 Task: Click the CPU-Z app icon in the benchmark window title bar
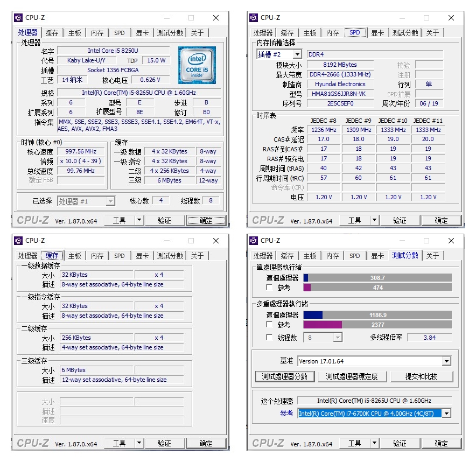[x=254, y=241]
